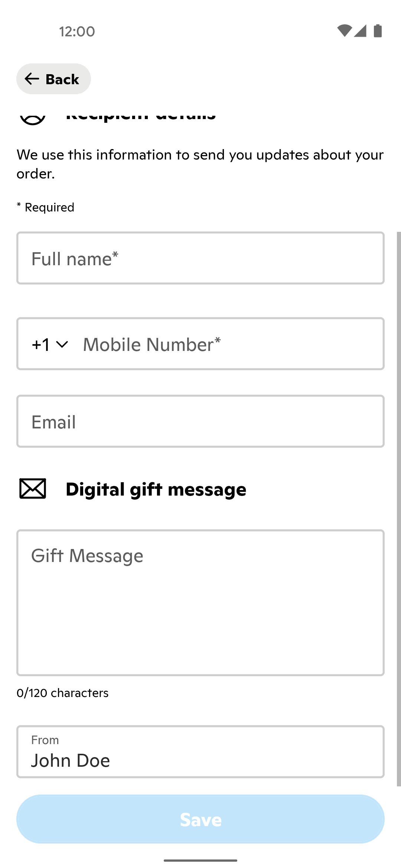Tap the 0/120 characters counter
The width and height of the screenshot is (401, 868).
[x=63, y=693]
